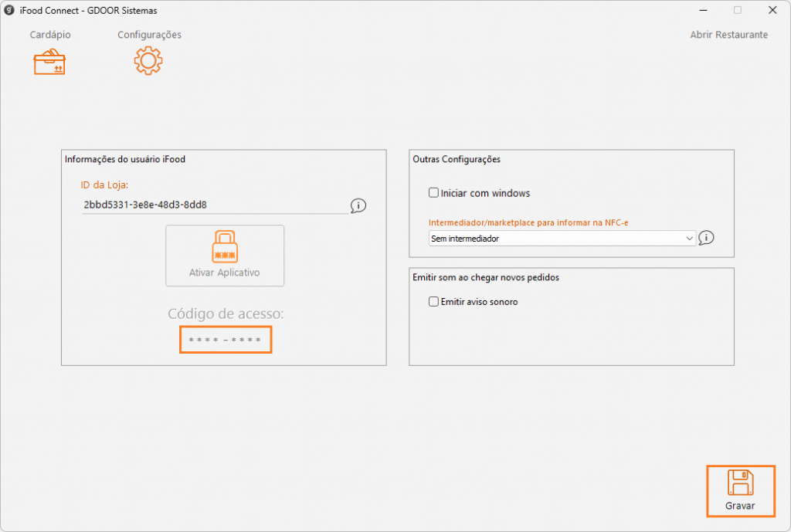Select the Configurações tab label

coord(149,35)
